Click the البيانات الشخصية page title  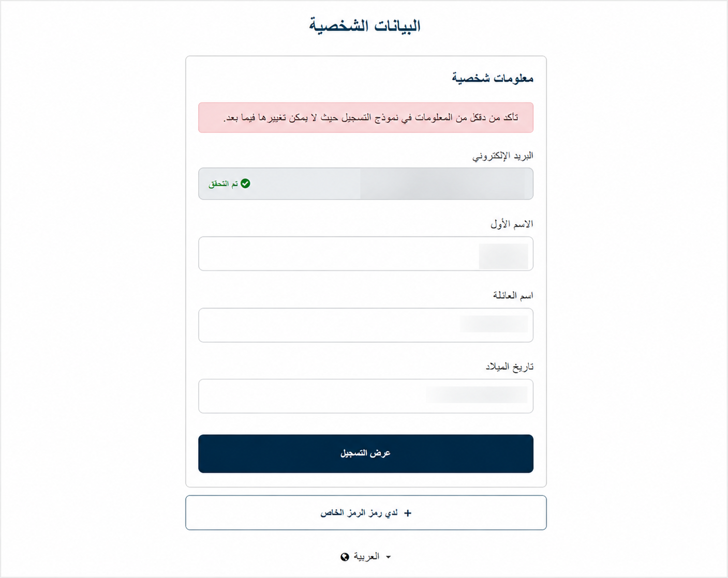(x=365, y=25)
